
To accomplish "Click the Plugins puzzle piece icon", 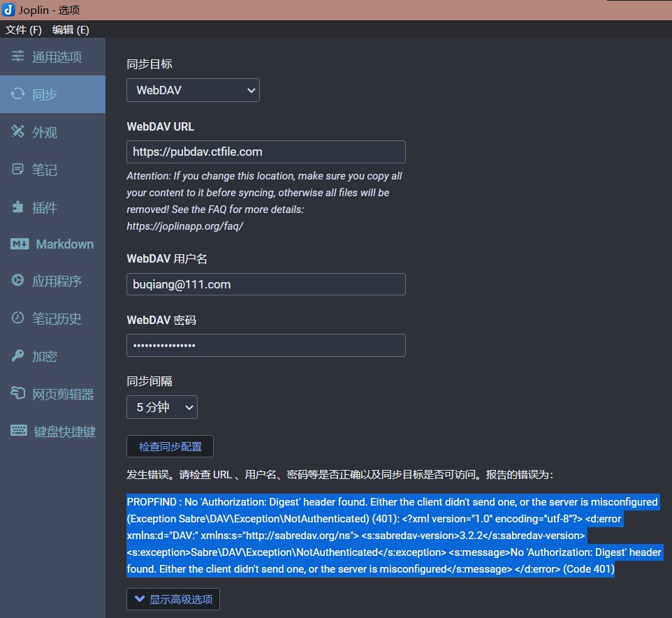I will (17, 207).
